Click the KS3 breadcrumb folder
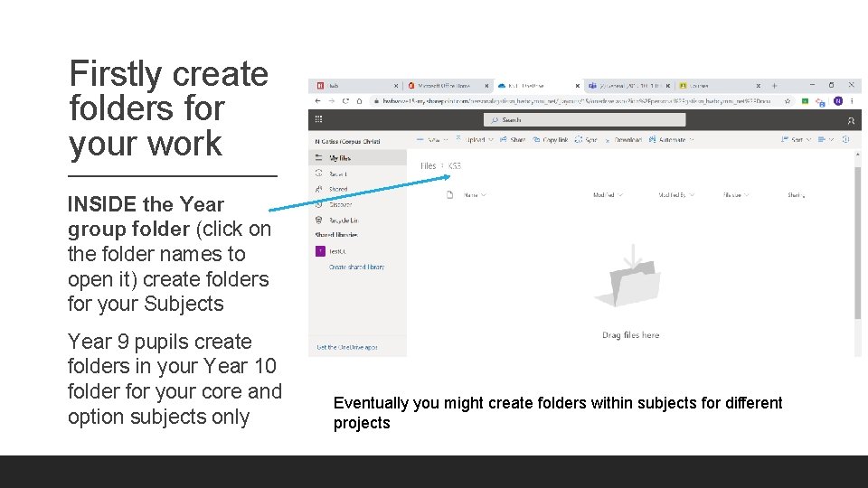 point(455,166)
